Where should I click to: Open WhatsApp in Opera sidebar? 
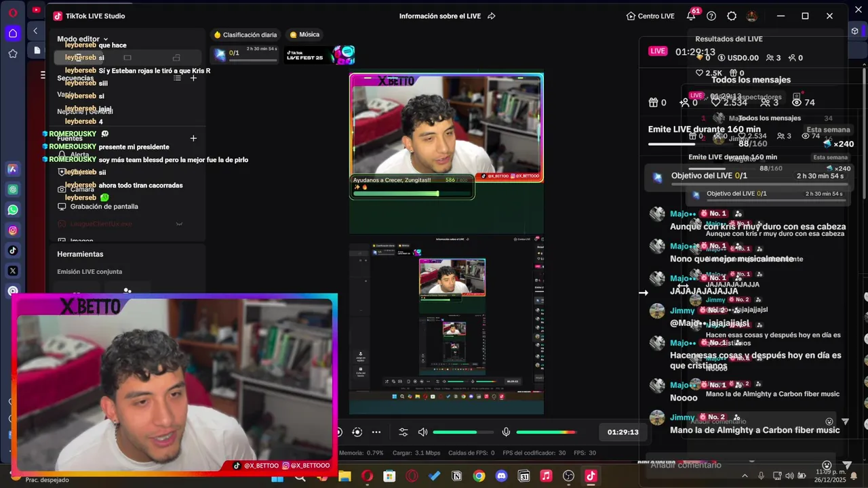point(13,209)
